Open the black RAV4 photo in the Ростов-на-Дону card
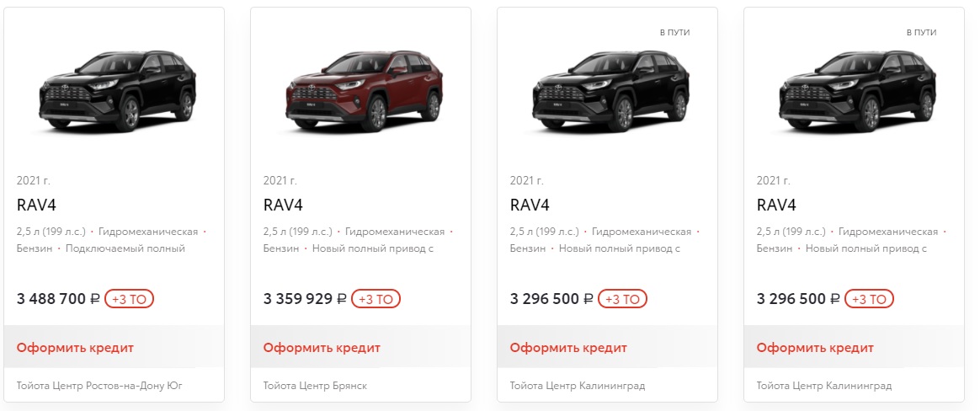Viewport: 980px width, 411px height. [117, 91]
